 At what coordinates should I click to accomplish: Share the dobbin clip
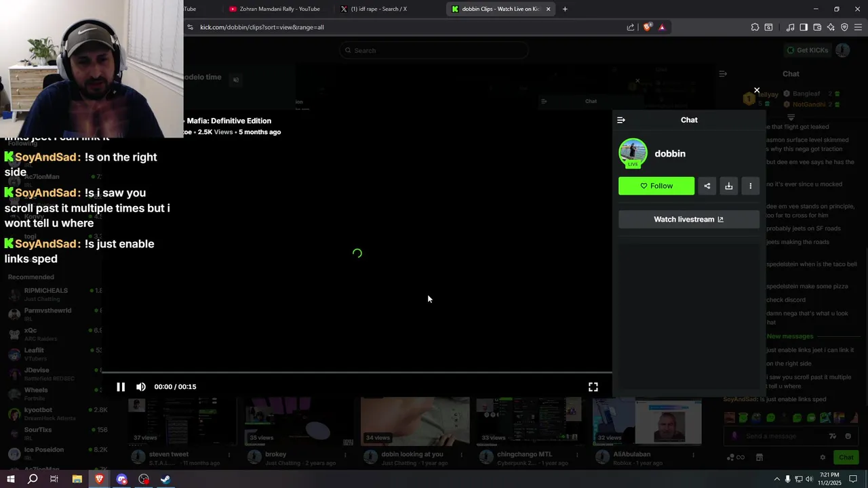click(x=707, y=186)
